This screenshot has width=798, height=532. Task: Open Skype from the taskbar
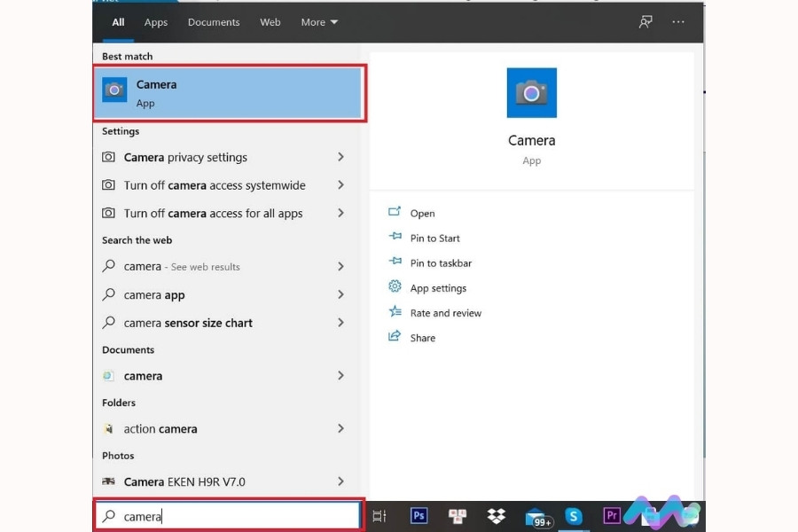tap(574, 516)
